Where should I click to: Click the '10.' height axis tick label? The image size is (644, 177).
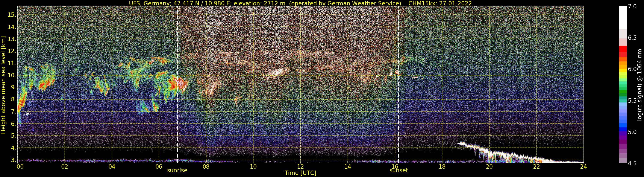[x=12, y=75]
